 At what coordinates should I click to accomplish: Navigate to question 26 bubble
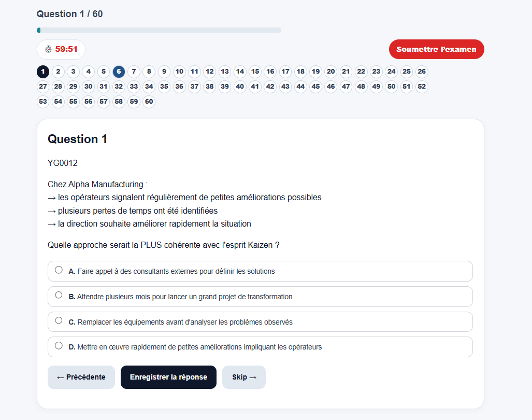pos(422,72)
